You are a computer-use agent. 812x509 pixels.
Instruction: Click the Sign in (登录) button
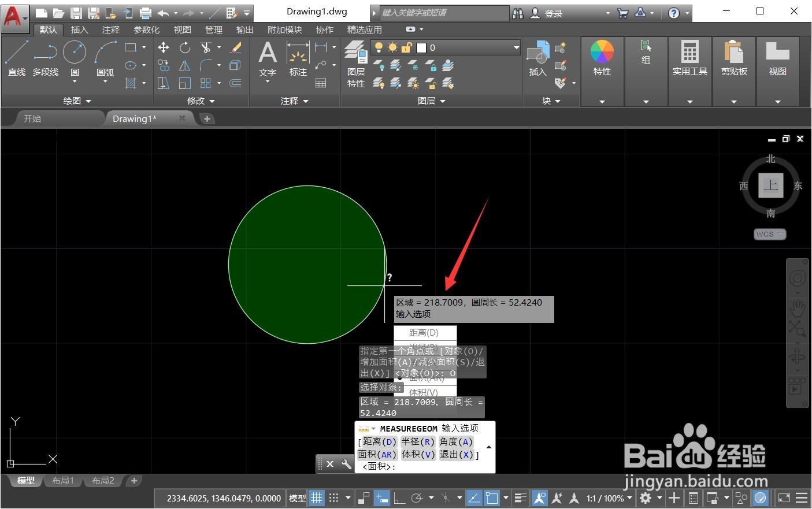tap(547, 13)
